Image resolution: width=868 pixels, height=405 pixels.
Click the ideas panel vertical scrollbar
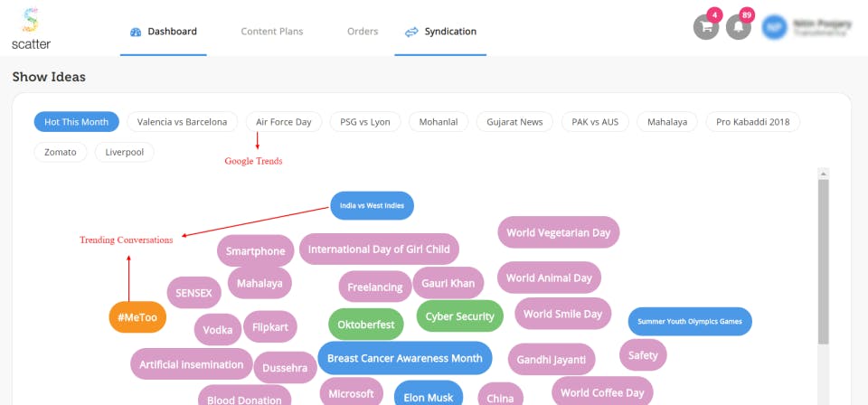click(823, 262)
